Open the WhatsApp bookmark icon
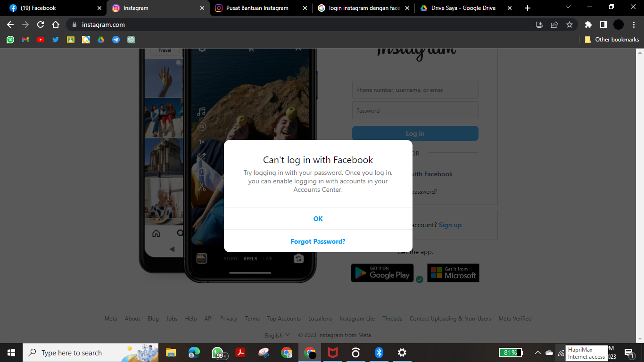644x362 pixels. pyautogui.click(x=10, y=40)
